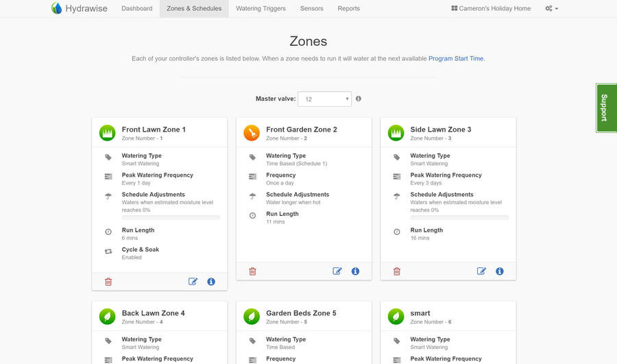617x364 pixels.
Task: Edit Front Garden Zone 2 settings
Action: 337,271
